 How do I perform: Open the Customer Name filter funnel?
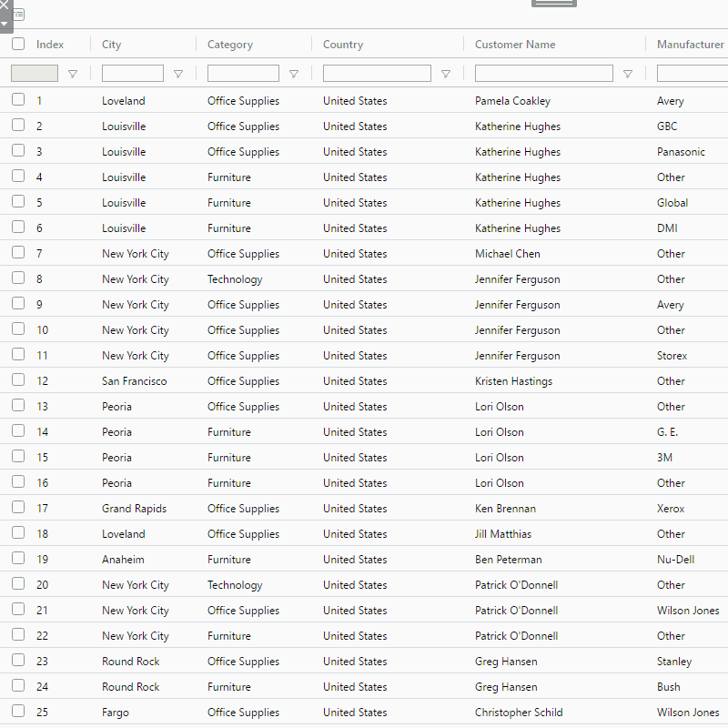pyautogui.click(x=627, y=75)
